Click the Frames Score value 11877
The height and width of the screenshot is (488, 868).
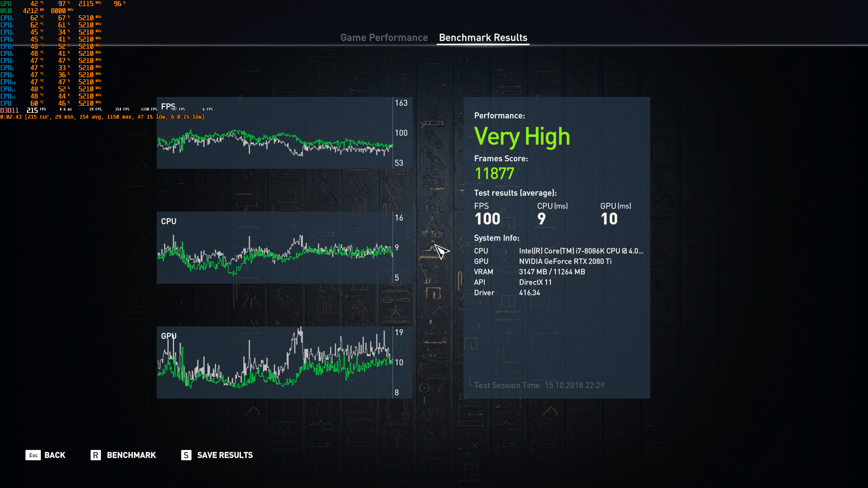coord(494,174)
